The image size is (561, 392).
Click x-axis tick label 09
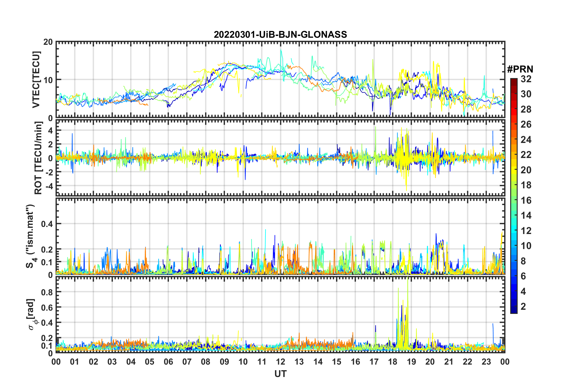coord(224,362)
